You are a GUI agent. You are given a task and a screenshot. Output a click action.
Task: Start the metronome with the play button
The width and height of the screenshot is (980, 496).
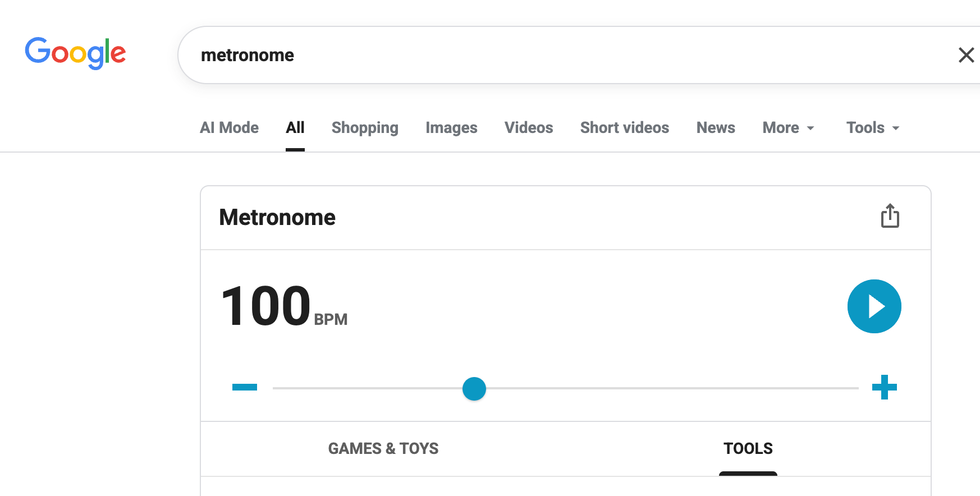pos(874,306)
